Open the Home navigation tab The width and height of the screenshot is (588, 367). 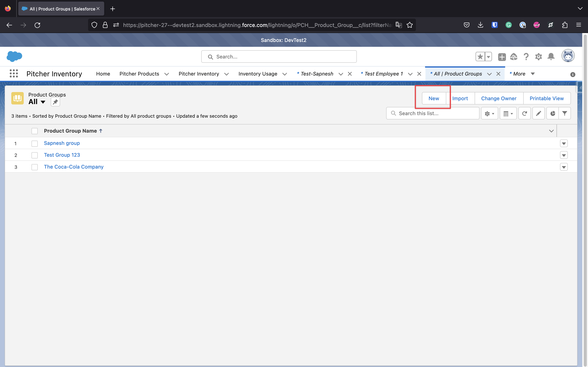pyautogui.click(x=103, y=74)
